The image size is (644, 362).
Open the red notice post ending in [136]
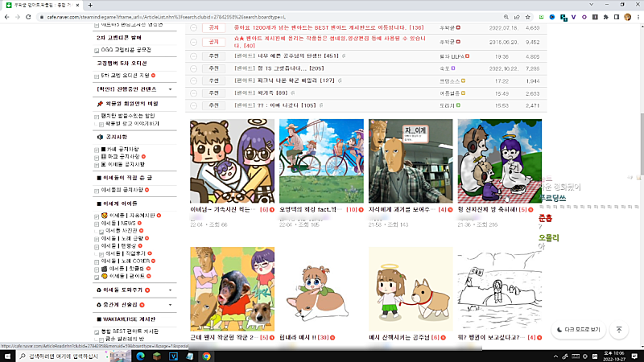point(328,28)
